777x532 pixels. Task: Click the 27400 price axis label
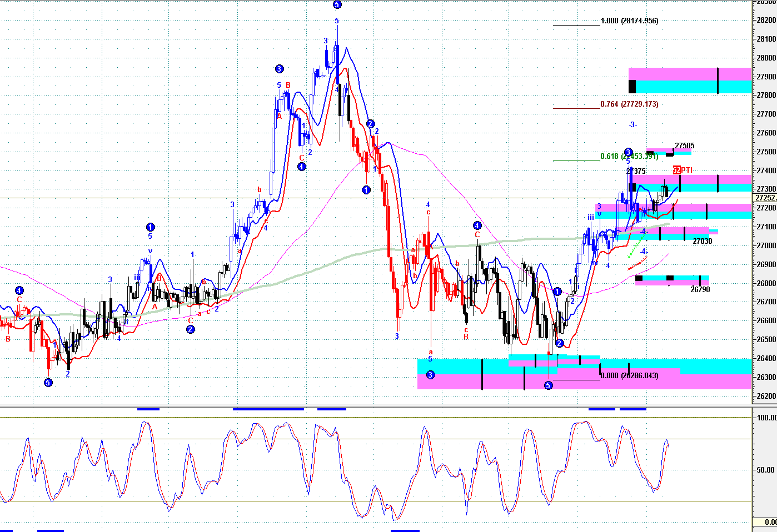pyautogui.click(x=766, y=171)
